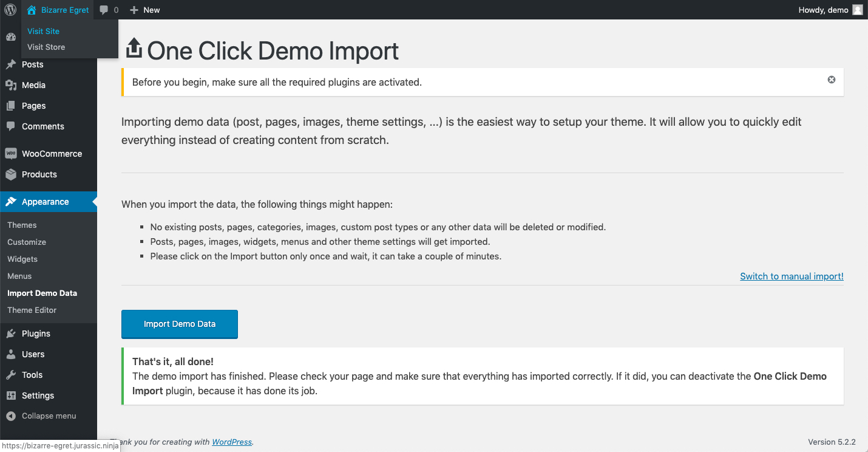Screen dimensions: 868x452
Task: Click the demo user avatar icon
Action: (x=857, y=9)
